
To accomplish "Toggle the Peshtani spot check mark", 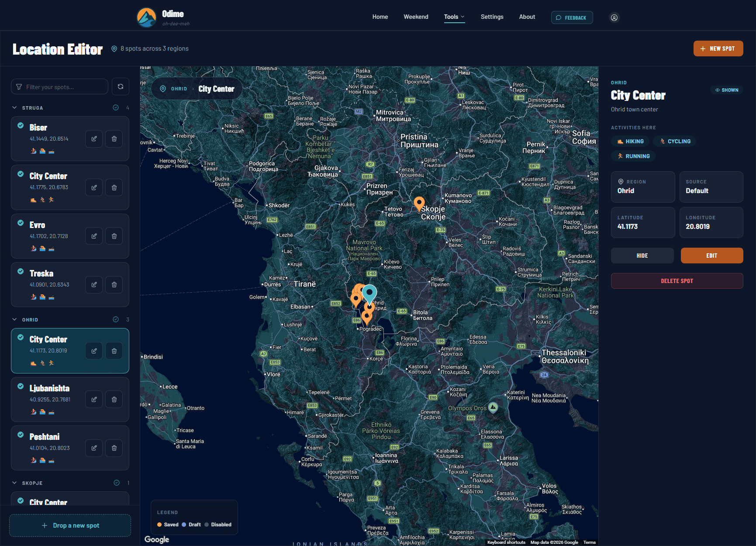I will 21,435.
